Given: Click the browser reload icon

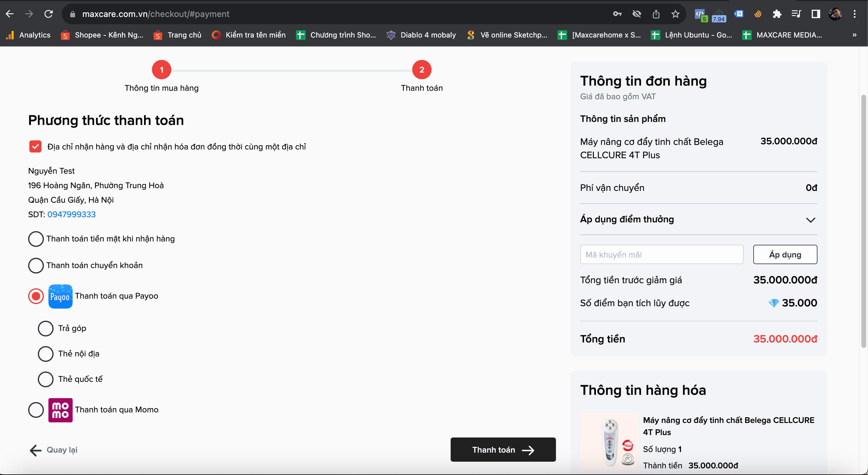Looking at the screenshot, I should (49, 14).
